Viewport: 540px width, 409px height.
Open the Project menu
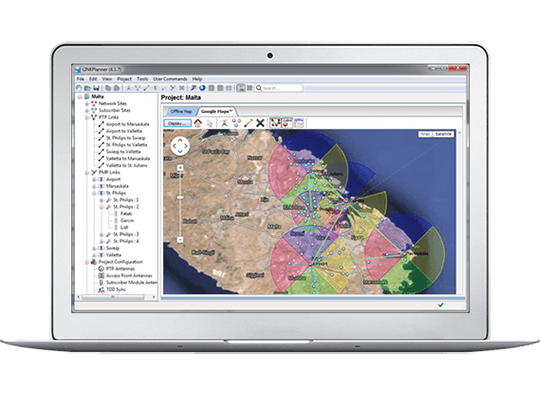(x=124, y=79)
